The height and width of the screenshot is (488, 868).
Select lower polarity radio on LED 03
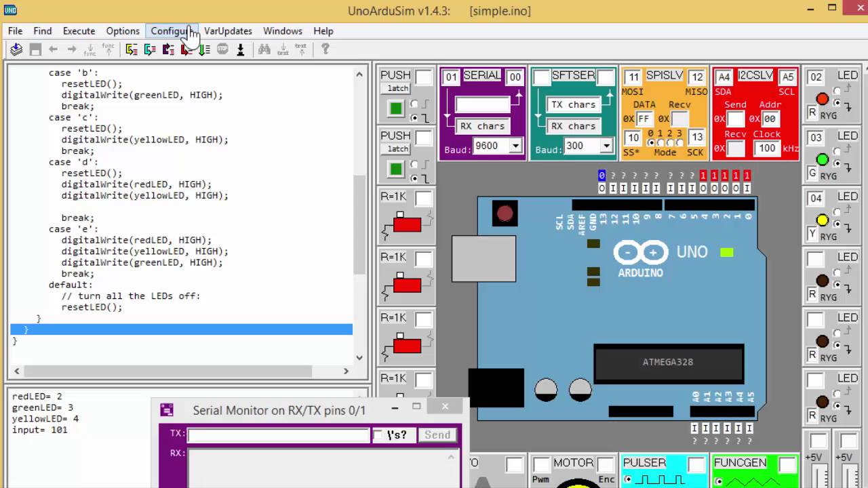click(x=837, y=163)
